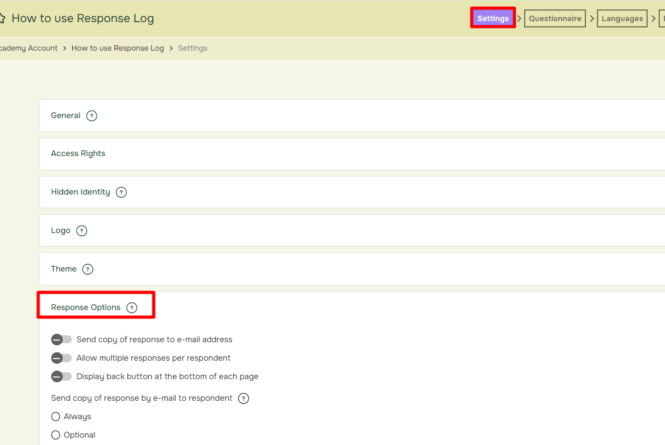The height and width of the screenshot is (445, 665).
Task: Go to the Questionnaire step tab
Action: 554,18
